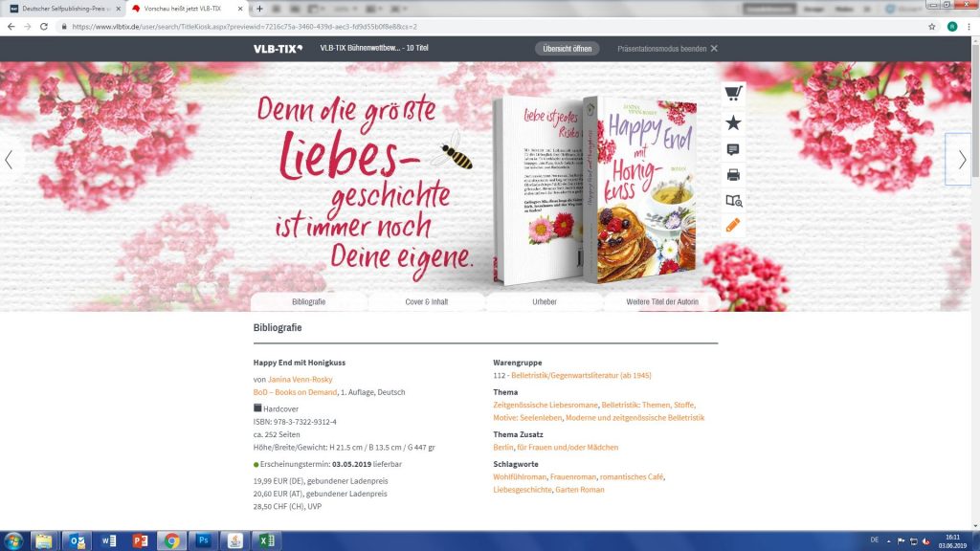Add title to shopping cart icon
Viewport: 980px width, 551px height.
point(733,94)
